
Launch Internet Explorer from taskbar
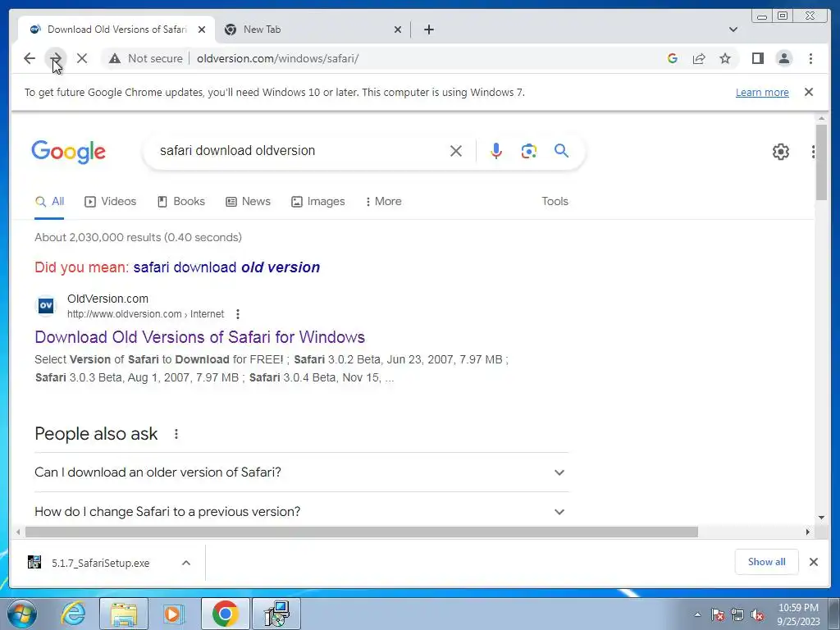click(73, 614)
